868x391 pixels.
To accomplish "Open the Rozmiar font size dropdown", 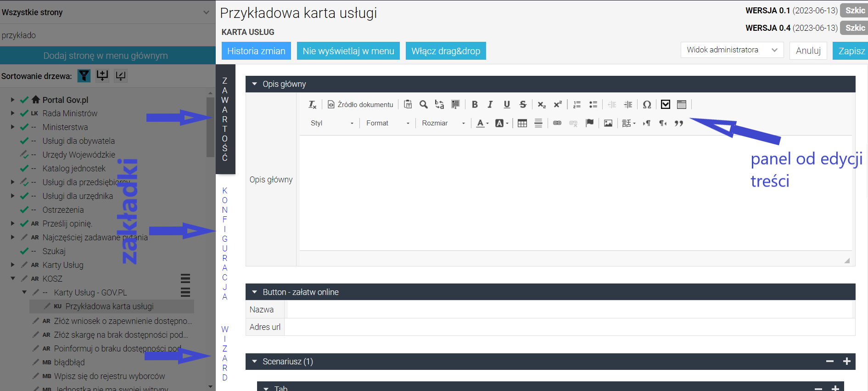I will point(444,123).
